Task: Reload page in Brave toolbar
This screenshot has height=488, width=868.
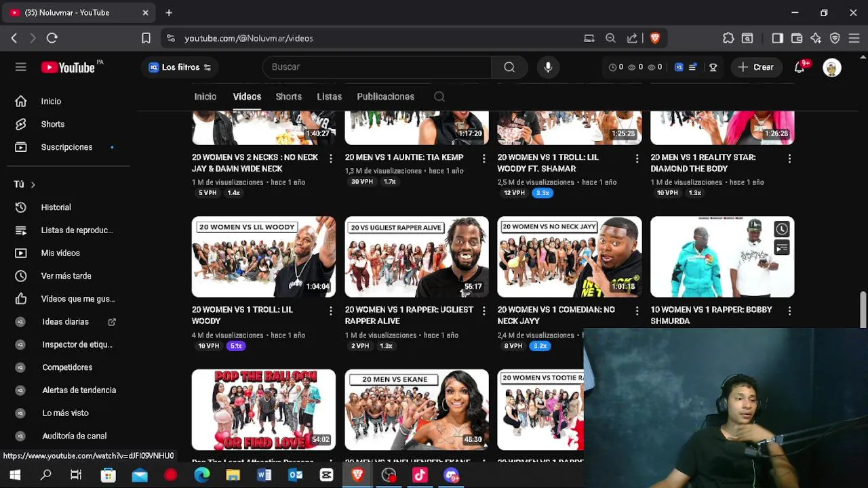Action: (52, 39)
